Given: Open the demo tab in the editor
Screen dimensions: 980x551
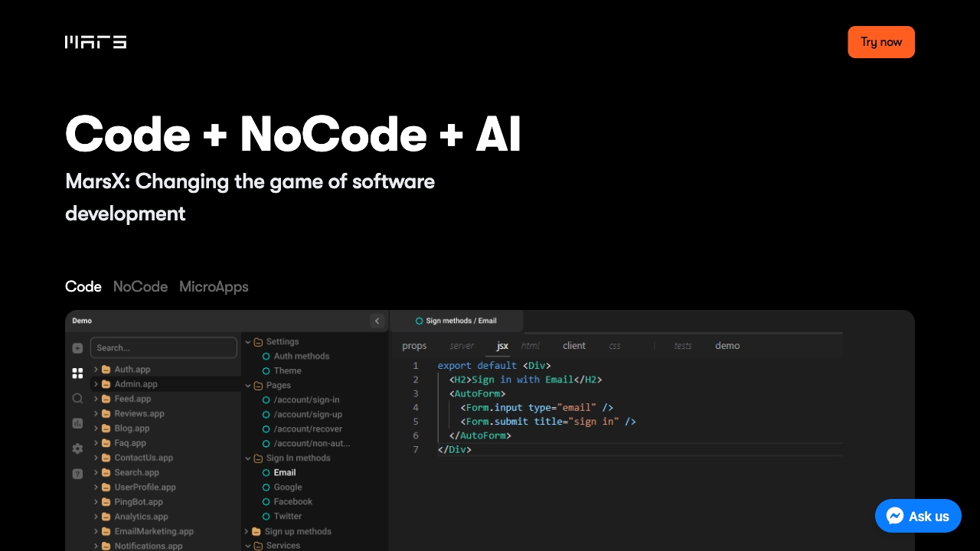Looking at the screenshot, I should 727,345.
